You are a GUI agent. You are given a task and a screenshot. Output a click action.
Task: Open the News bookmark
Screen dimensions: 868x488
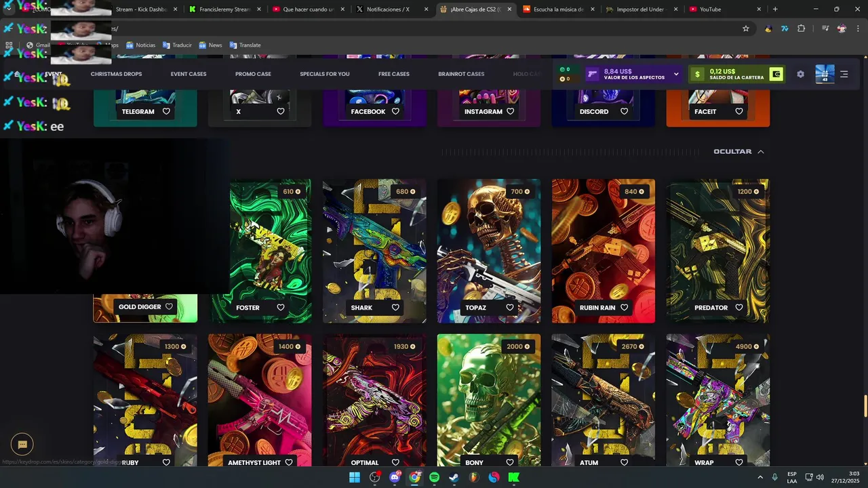210,45
